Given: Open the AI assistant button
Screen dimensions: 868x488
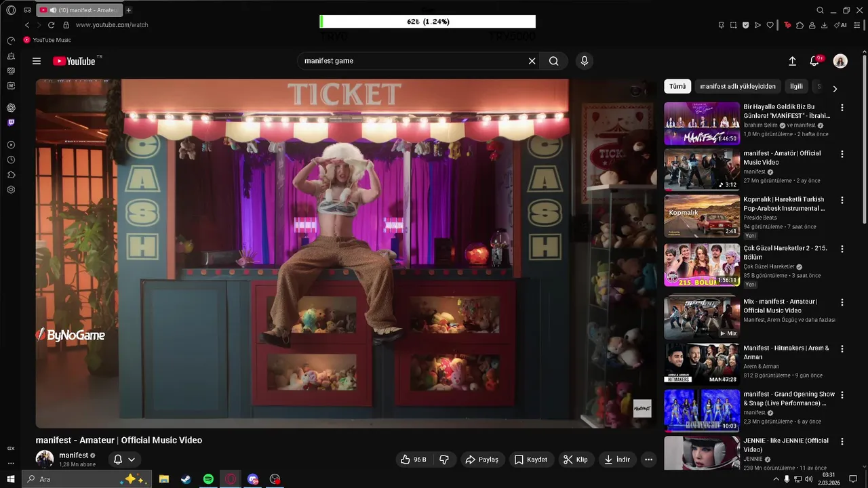Looking at the screenshot, I should pos(840,25).
